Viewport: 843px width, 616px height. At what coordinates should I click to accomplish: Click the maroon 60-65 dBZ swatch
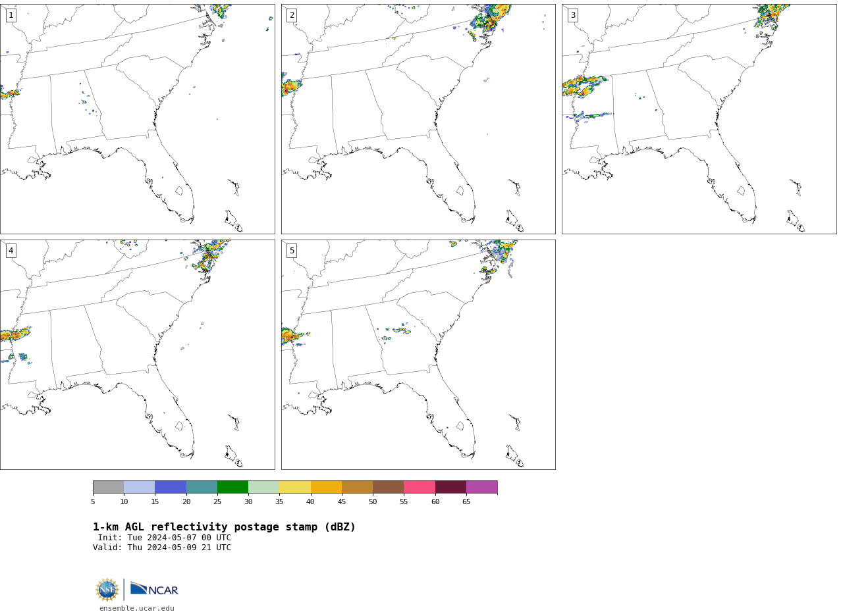pos(450,487)
